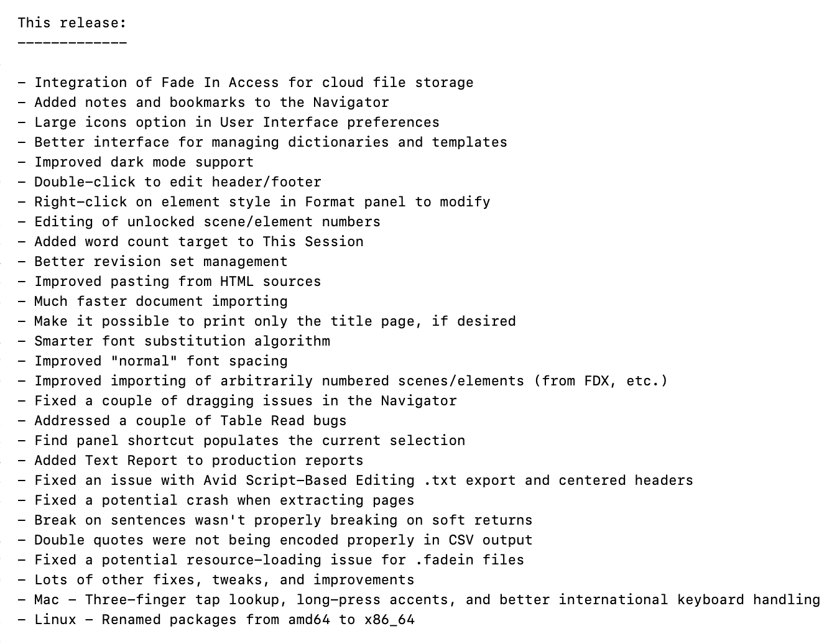Screen dimensions: 837x644
Task: Click the "This release:" heading text
Action: (x=72, y=23)
